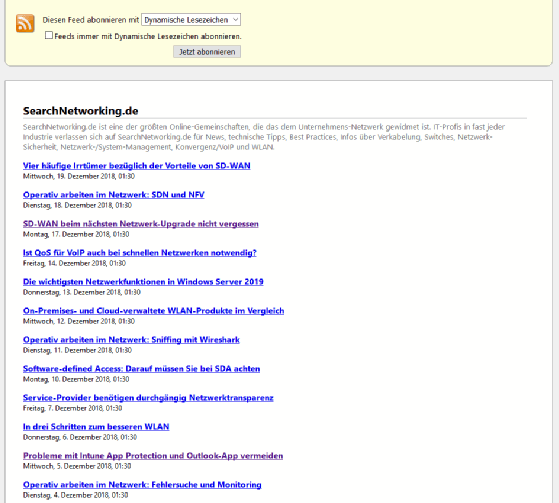Image resolution: width=559 pixels, height=503 pixels.
Task: Click date Montag, 17. Dezember 2018
Action: pyautogui.click(x=76, y=234)
